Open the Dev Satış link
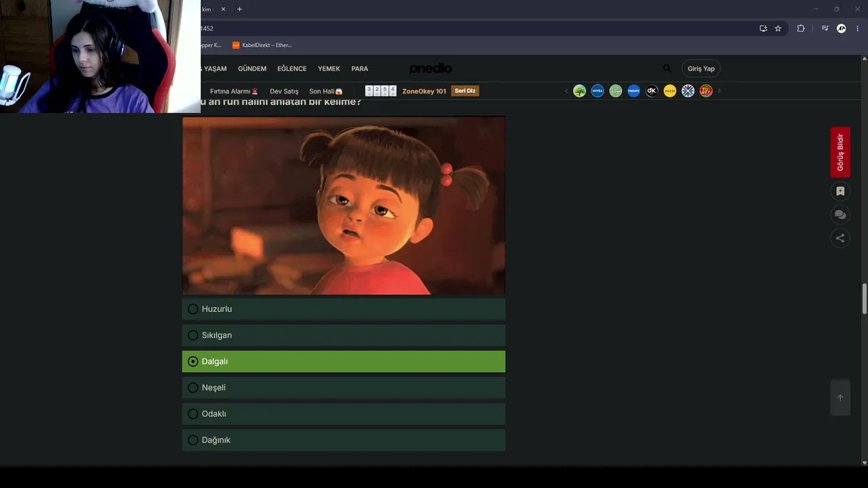868x488 pixels. pos(284,91)
